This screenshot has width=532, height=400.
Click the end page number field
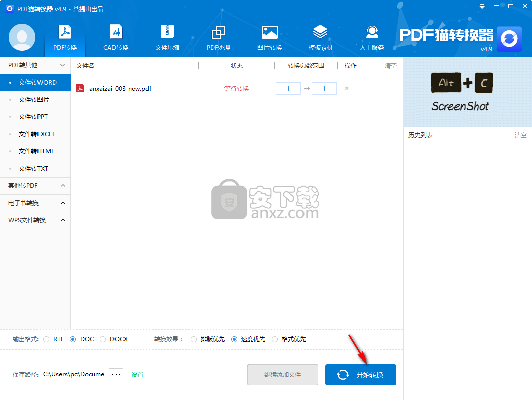(x=324, y=88)
